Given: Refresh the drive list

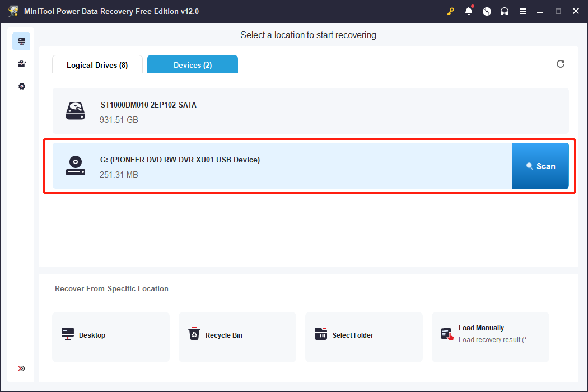Looking at the screenshot, I should click(560, 64).
